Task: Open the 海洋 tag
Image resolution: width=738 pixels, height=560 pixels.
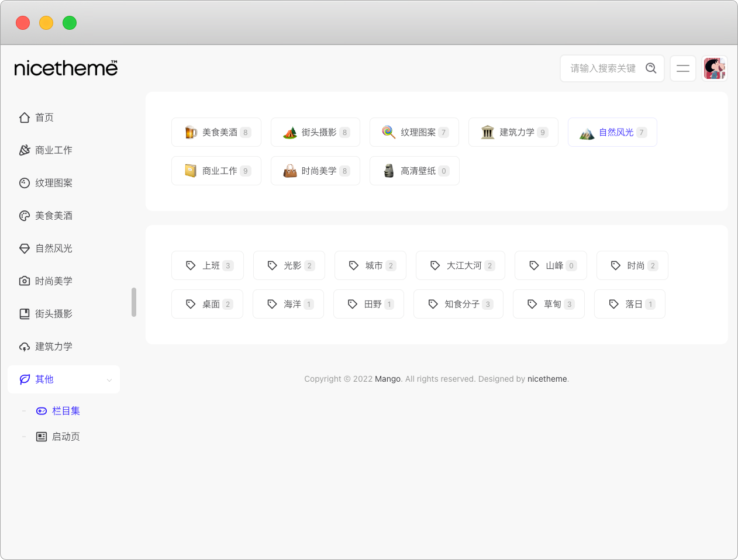Action: tap(288, 304)
